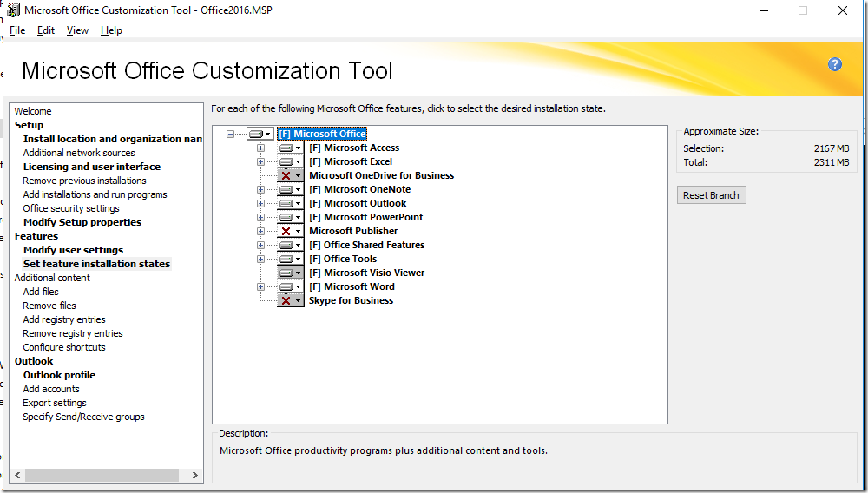Select the Skype for Business row
The width and height of the screenshot is (868, 493).
351,300
